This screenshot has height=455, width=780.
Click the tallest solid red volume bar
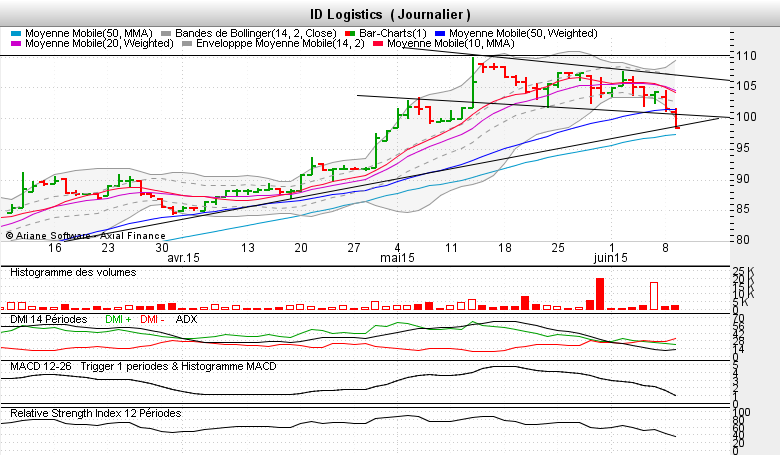(x=600, y=294)
